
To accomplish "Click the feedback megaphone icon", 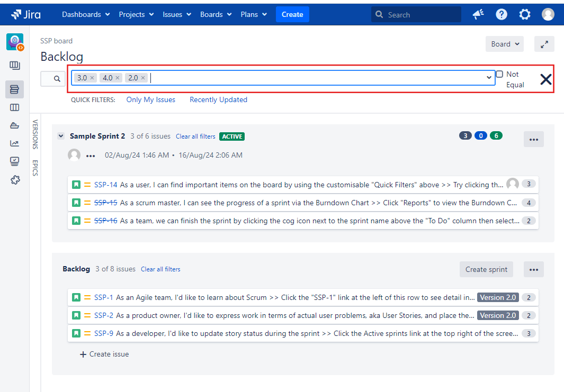I will 478,14.
